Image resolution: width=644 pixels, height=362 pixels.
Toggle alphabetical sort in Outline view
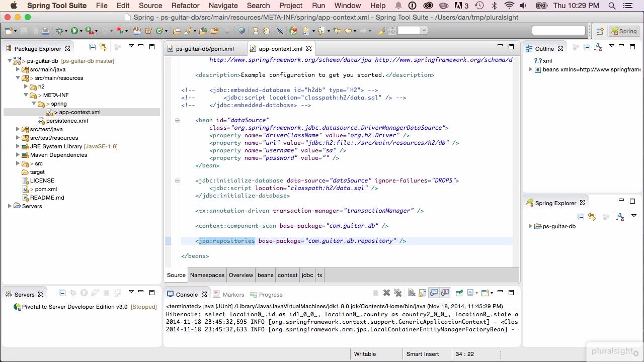point(598,47)
